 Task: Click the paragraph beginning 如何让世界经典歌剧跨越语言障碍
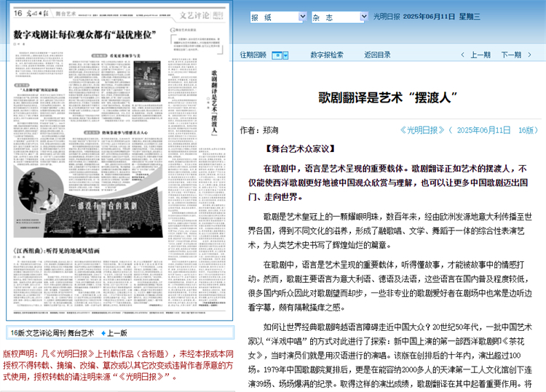(x=389, y=355)
